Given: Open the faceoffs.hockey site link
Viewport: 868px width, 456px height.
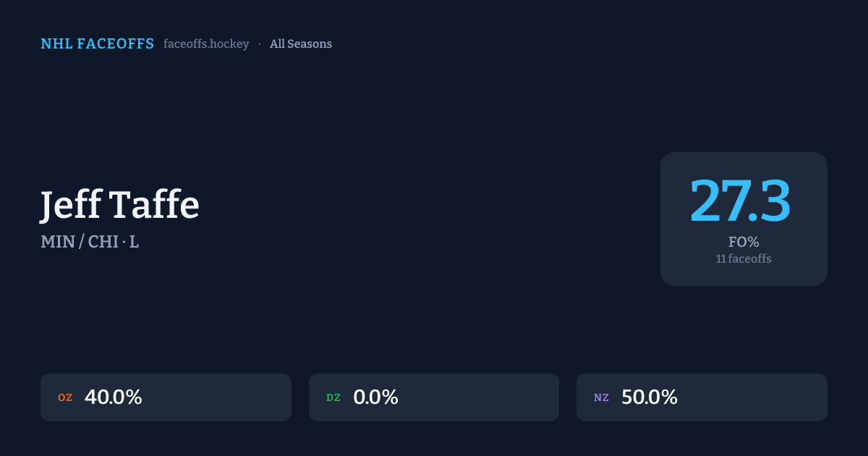Looking at the screenshot, I should click(206, 44).
